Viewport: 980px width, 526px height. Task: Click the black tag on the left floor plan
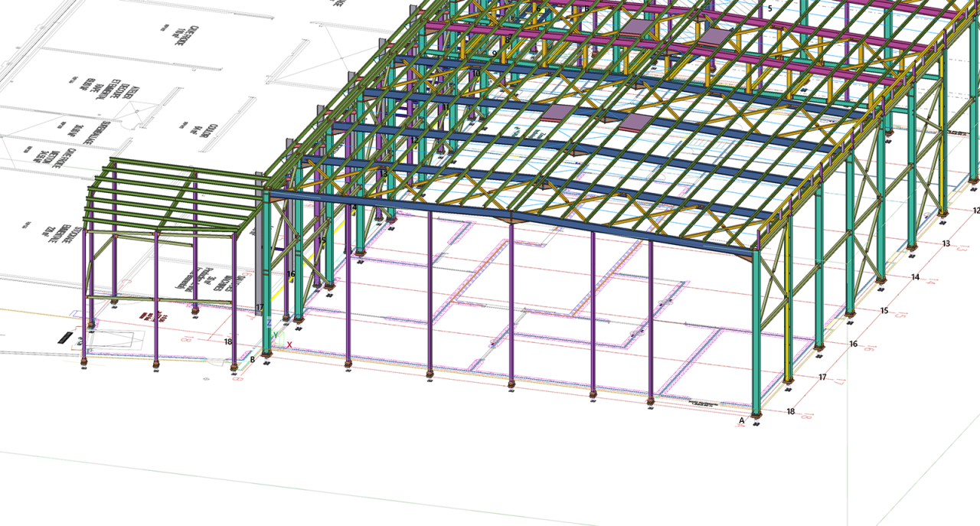[x=66, y=337]
